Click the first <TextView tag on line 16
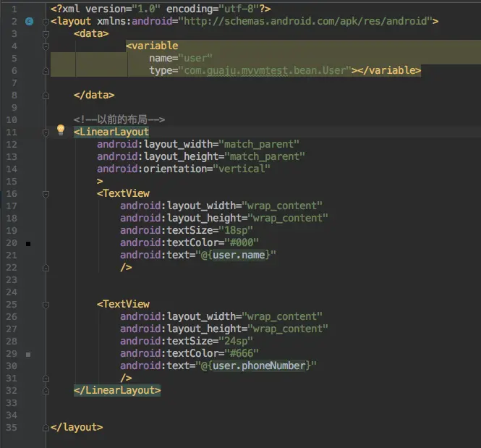 click(123, 193)
